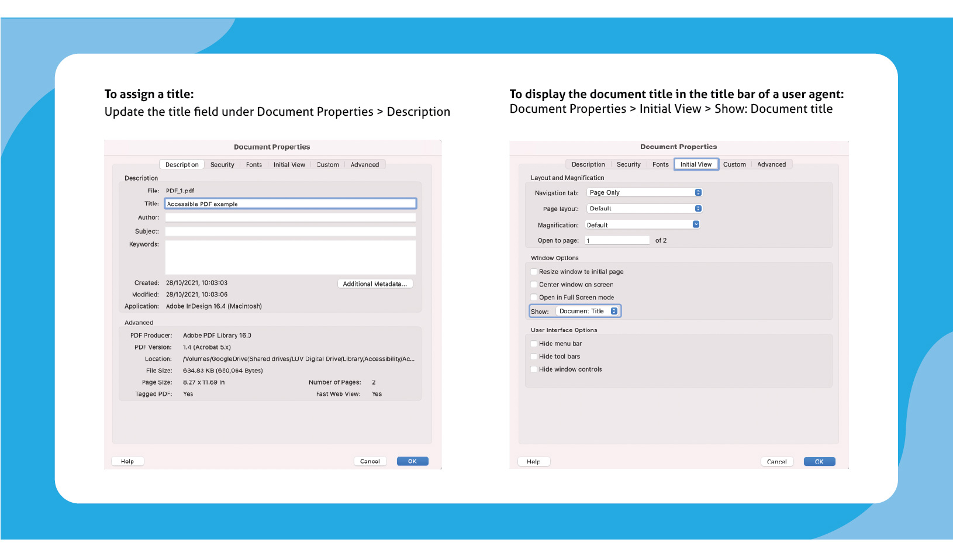Viewport: 953px width, 560px height.
Task: Click the Additional Metadata button
Action: tap(375, 284)
